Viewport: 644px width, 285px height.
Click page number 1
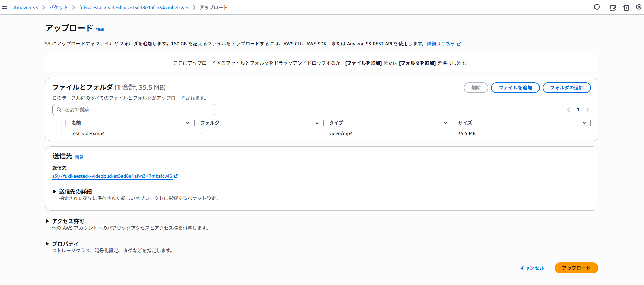tap(578, 110)
